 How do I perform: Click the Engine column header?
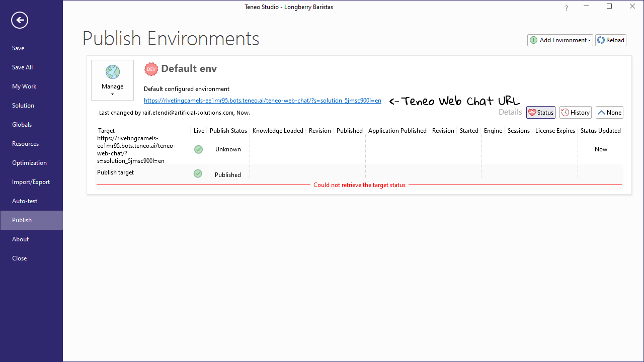(493, 131)
